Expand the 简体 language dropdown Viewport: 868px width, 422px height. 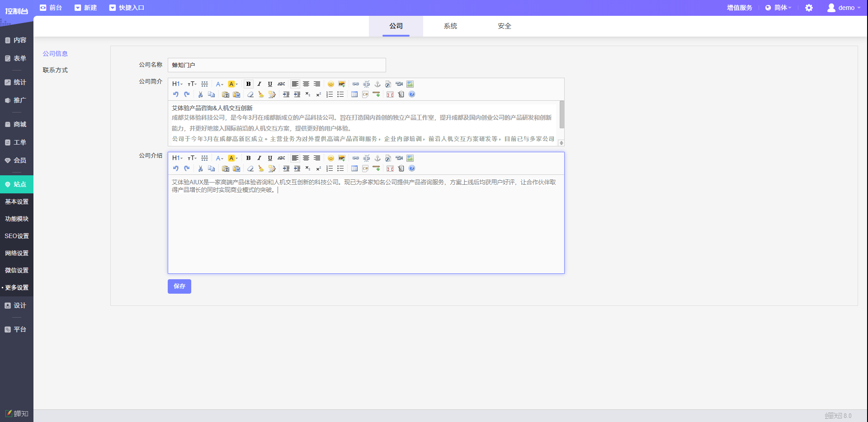click(x=778, y=8)
